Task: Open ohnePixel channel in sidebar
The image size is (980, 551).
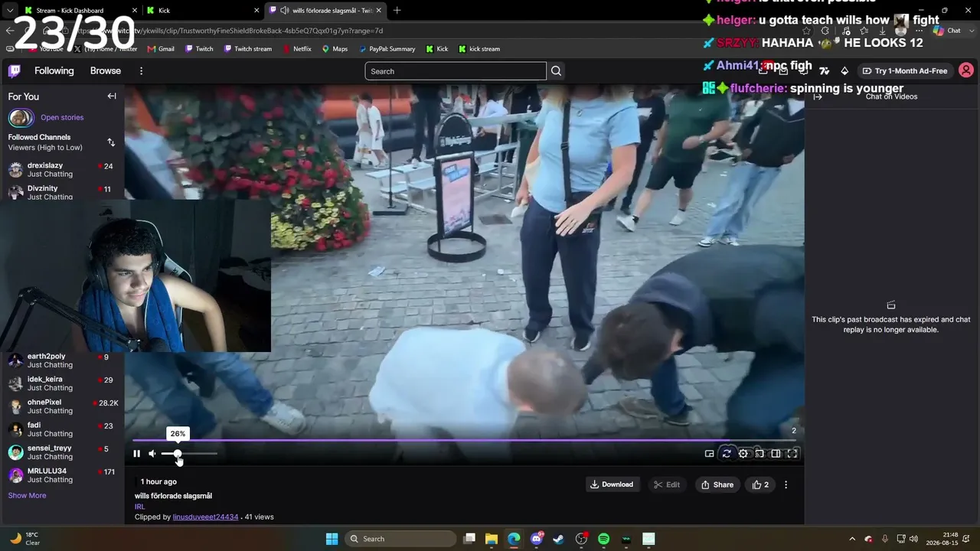Action: [x=61, y=406]
